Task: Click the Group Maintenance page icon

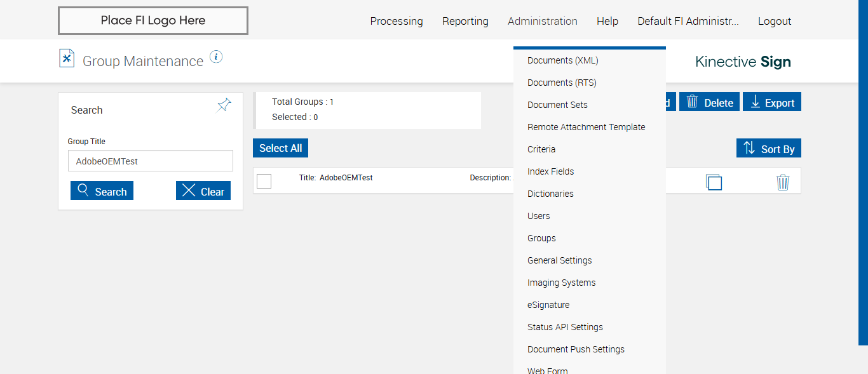Action: 67,58
